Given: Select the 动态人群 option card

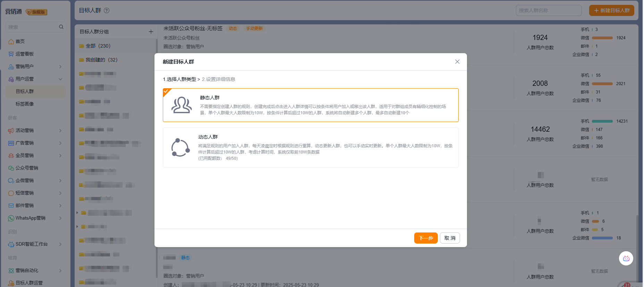Looking at the screenshot, I should click(310, 147).
